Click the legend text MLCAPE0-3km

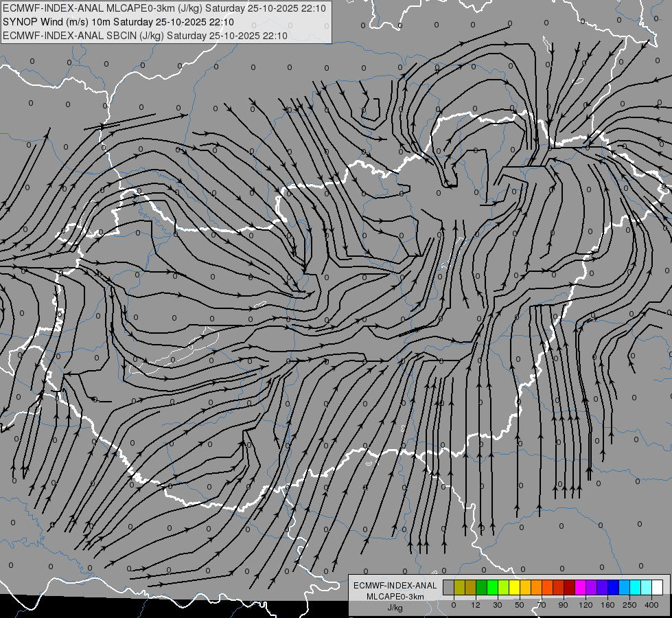[395, 597]
